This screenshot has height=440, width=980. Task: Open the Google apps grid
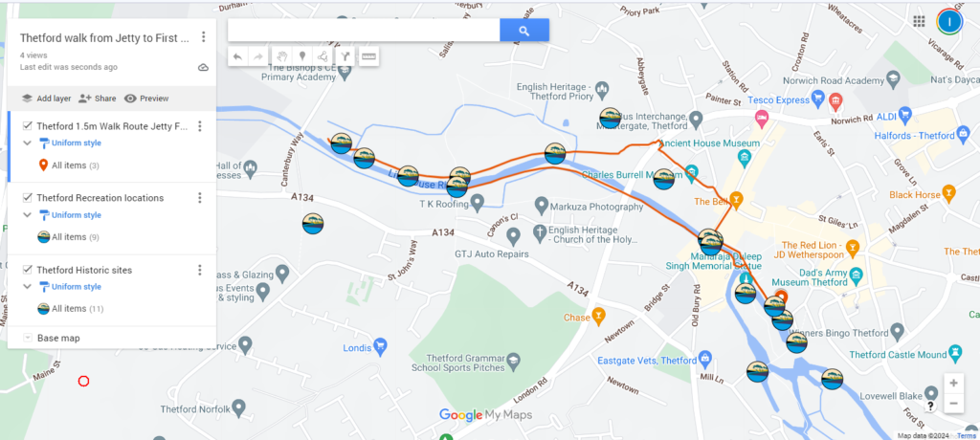[919, 22]
